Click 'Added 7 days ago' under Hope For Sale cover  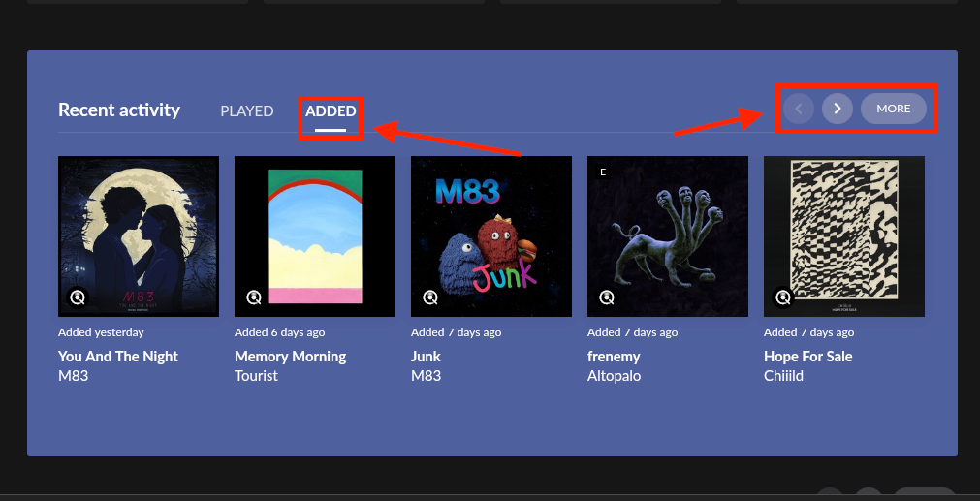pyautogui.click(x=808, y=332)
